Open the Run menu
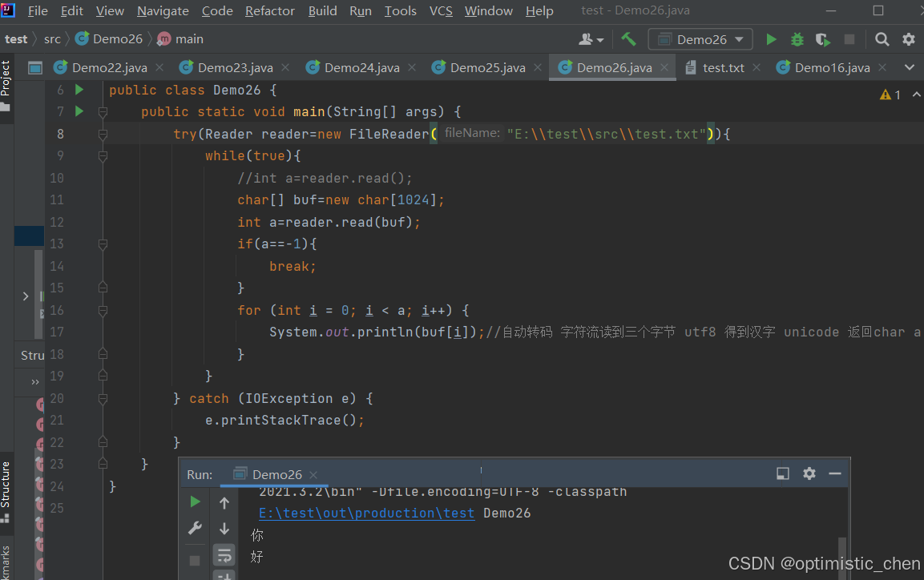Viewport: 924px width, 580px height. [361, 10]
